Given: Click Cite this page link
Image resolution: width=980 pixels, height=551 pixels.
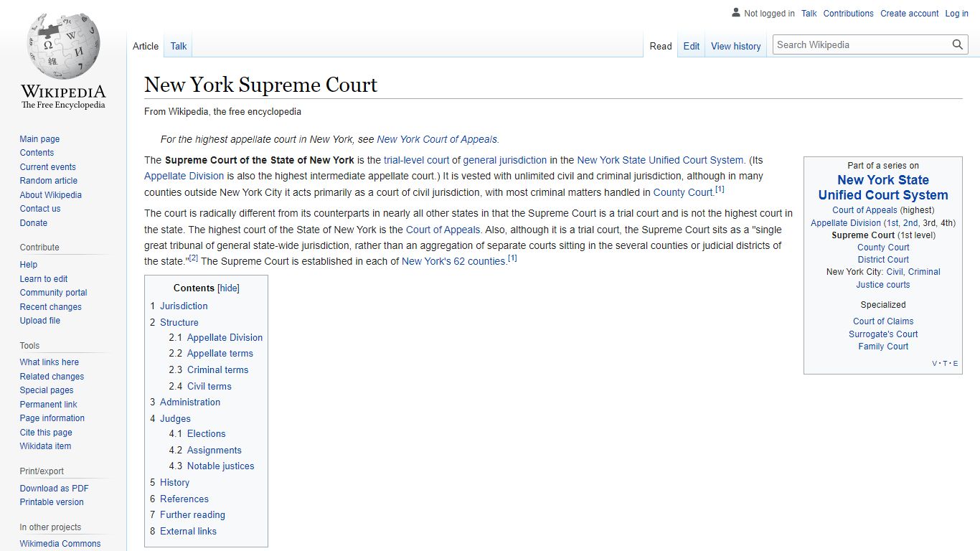Looking at the screenshot, I should coord(46,433).
